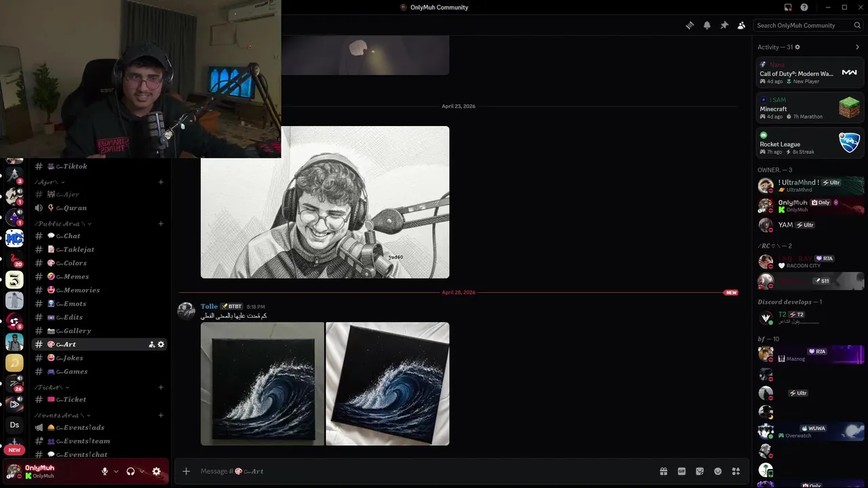Click the Art channel invite icon
This screenshot has height=488, width=868.
pyautogui.click(x=152, y=344)
